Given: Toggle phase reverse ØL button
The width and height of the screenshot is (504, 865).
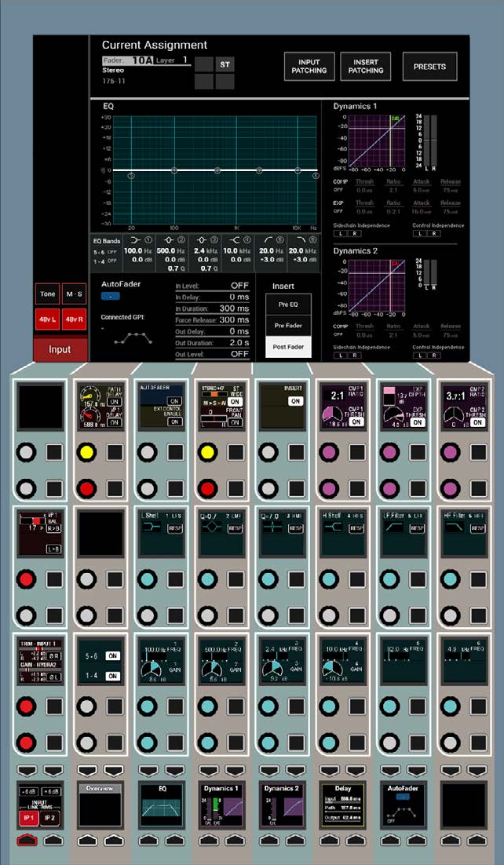Looking at the screenshot, I should [x=53, y=677].
